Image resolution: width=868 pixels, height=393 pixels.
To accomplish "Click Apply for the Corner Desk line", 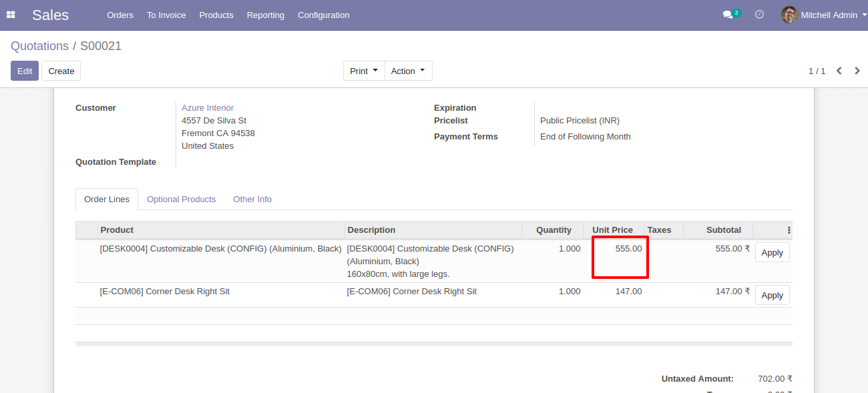I will 772,295.
